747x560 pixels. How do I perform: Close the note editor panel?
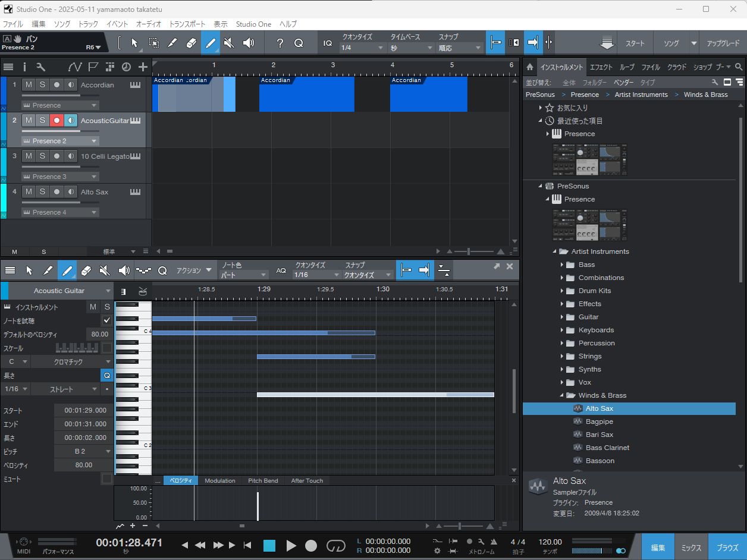click(x=510, y=266)
